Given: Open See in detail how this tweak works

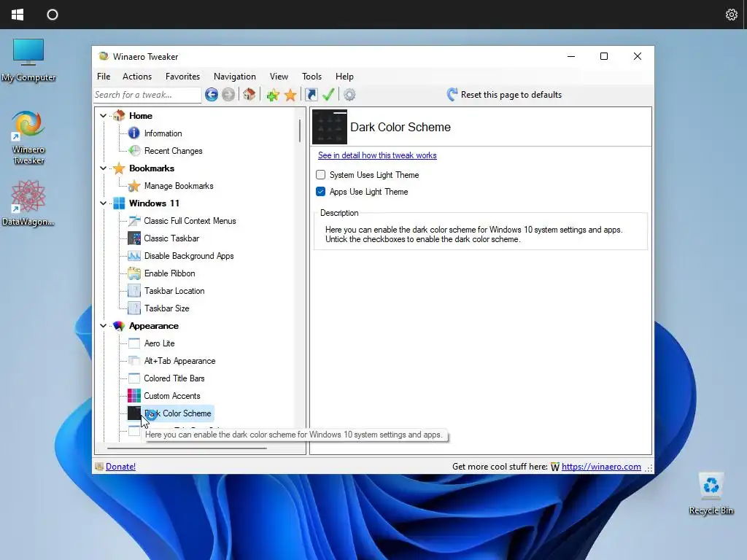Looking at the screenshot, I should [x=377, y=155].
